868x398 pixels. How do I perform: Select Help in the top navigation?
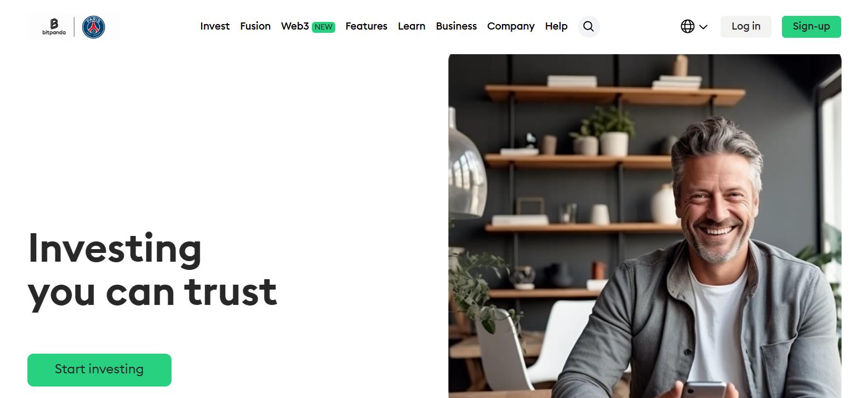(x=556, y=26)
